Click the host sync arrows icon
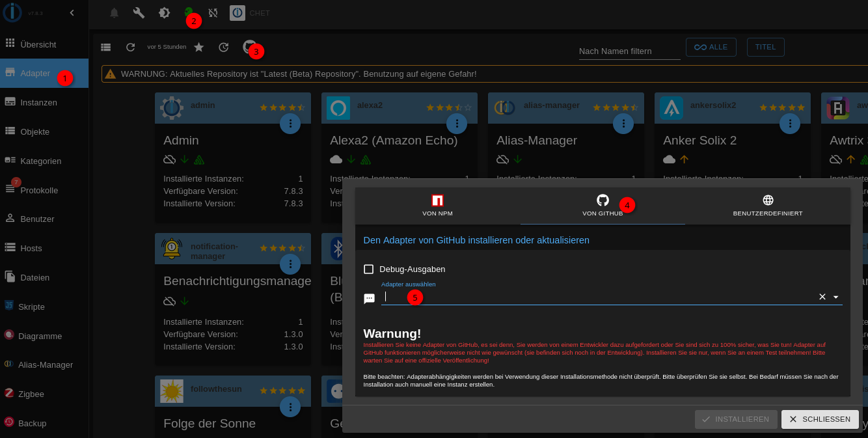Viewport: 868px width, 438px height. 213,13
